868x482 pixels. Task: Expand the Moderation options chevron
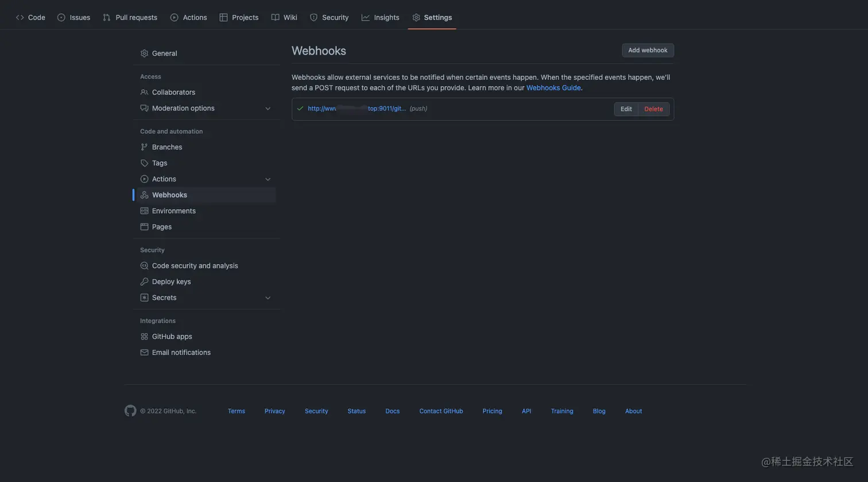268,109
